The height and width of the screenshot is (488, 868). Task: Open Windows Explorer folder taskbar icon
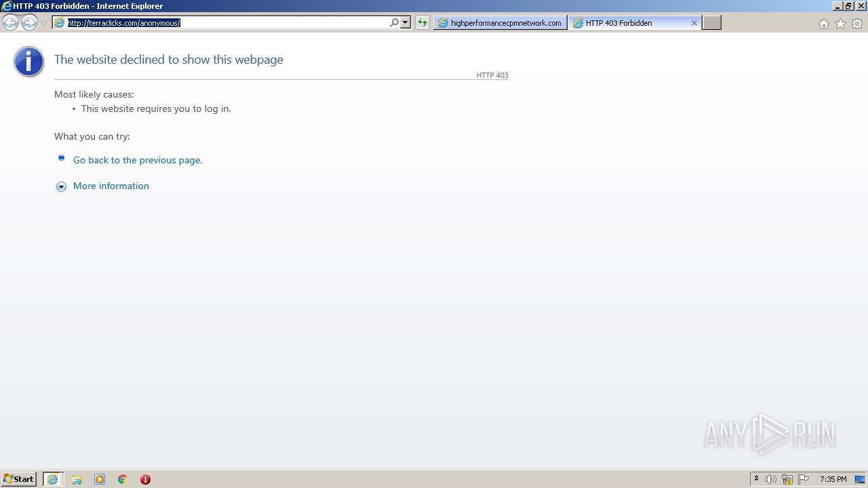pos(77,479)
